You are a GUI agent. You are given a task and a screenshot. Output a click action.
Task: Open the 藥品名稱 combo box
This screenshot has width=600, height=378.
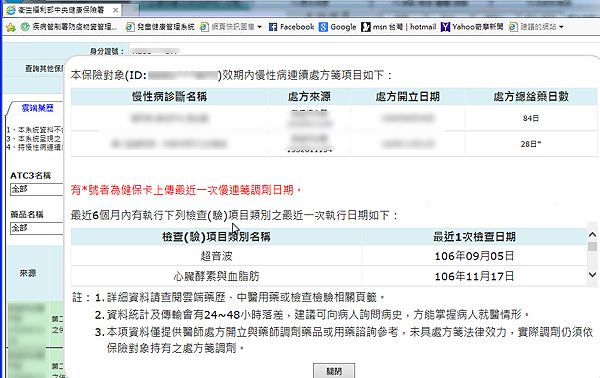click(37, 228)
